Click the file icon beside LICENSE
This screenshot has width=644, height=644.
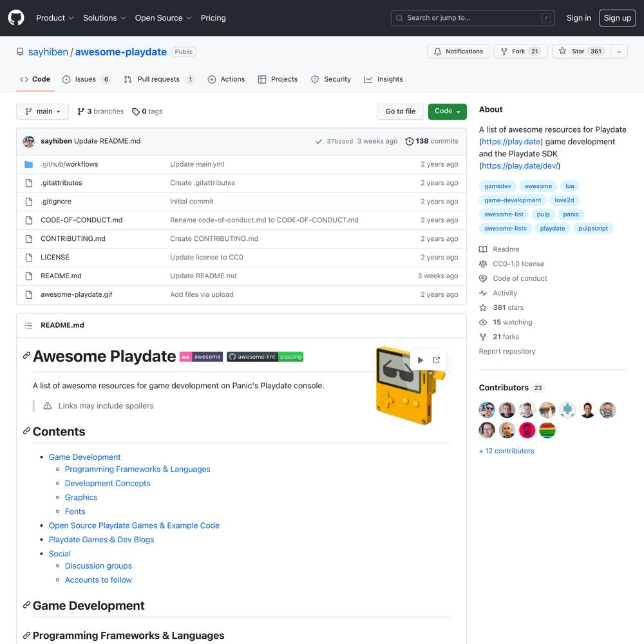pyautogui.click(x=29, y=258)
